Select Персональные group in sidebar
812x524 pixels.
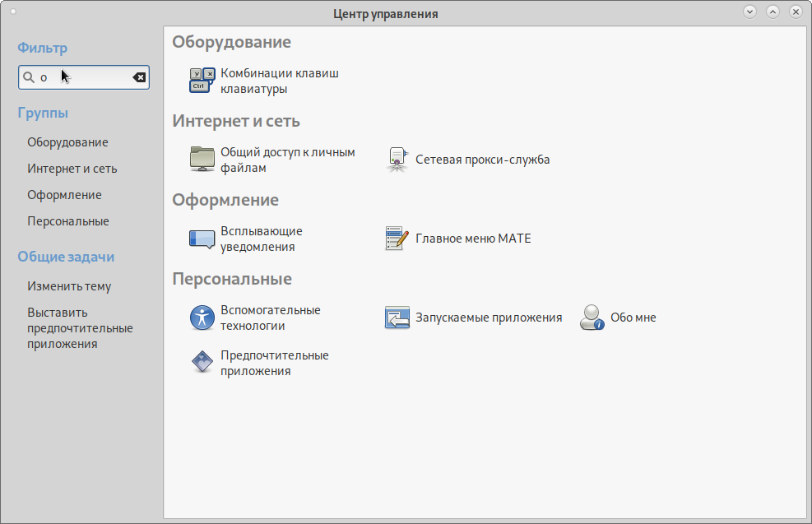[68, 221]
